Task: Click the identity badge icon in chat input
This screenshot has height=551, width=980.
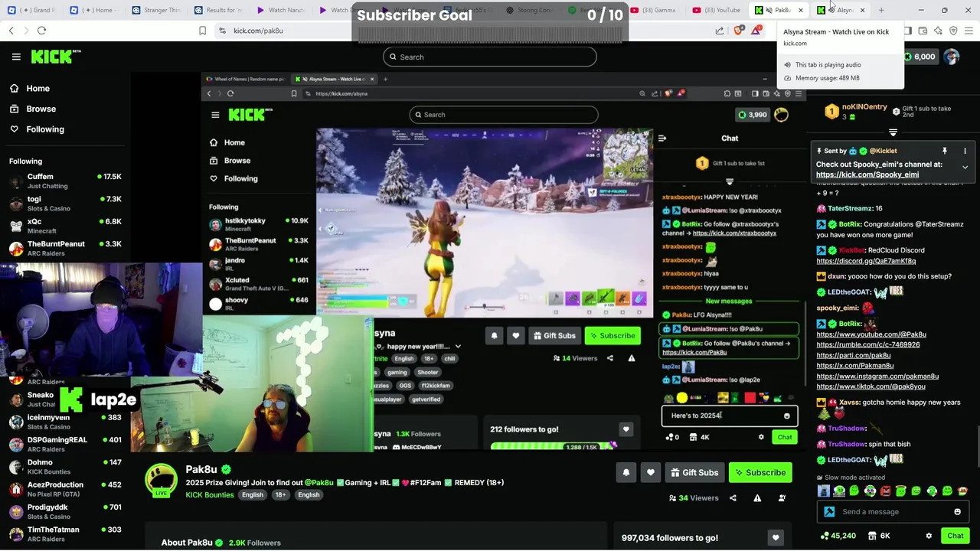Action: [829, 512]
